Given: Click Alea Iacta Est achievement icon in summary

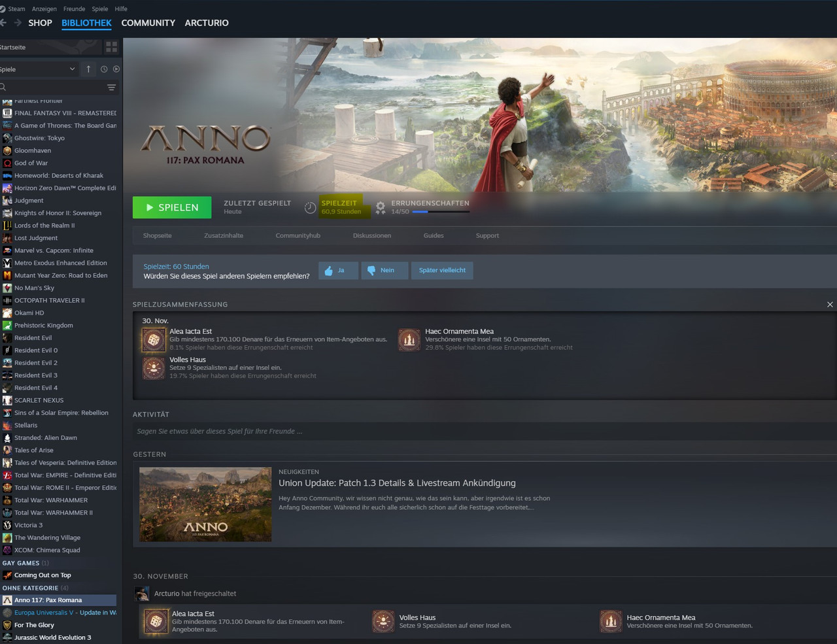Looking at the screenshot, I should 154,340.
